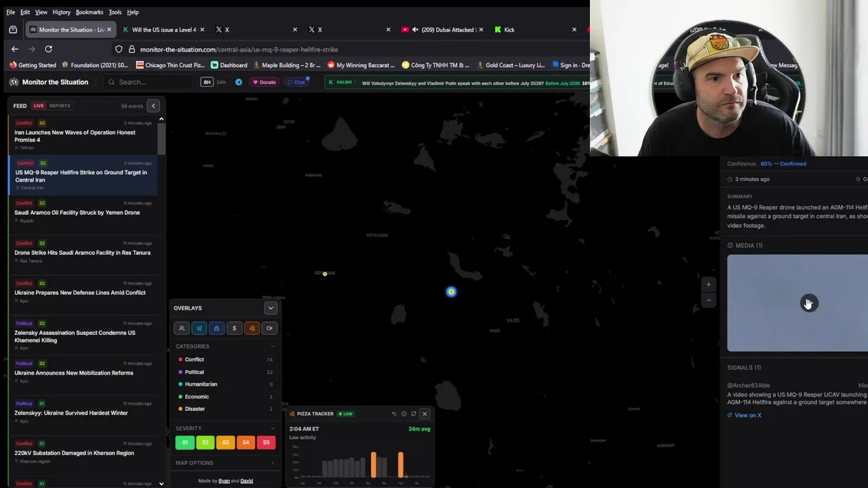This screenshot has width=868, height=488.
Task: Reload the page in the browser
Action: tap(48, 49)
